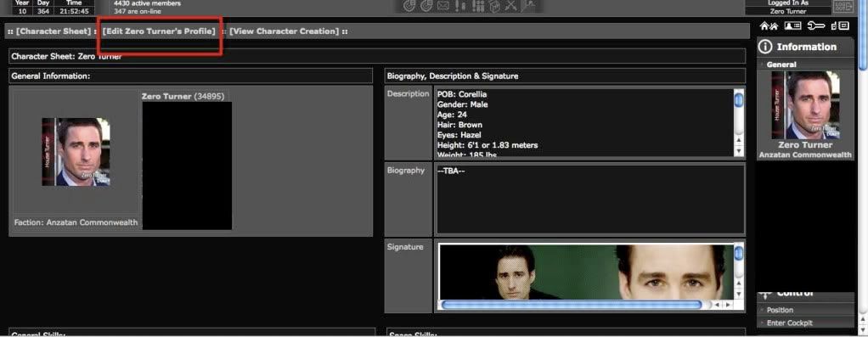Click the Description row label
Screen dimensions: 868x337
(x=408, y=94)
